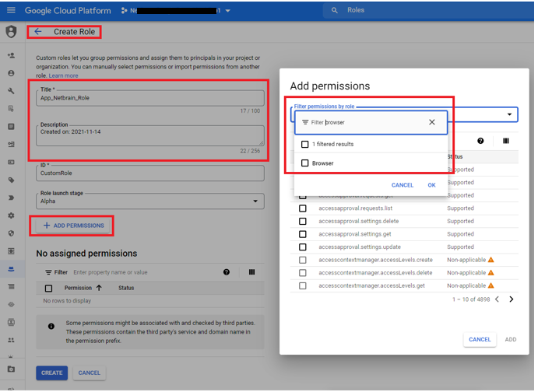Open help icon in Add permissions dialog
Screen dimensions: 538x392
480,141
